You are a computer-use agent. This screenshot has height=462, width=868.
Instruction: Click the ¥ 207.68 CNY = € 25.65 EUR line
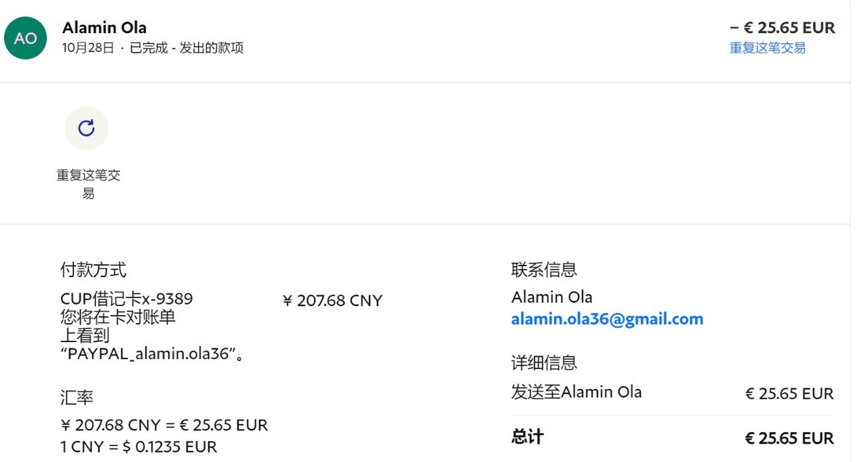tap(164, 425)
